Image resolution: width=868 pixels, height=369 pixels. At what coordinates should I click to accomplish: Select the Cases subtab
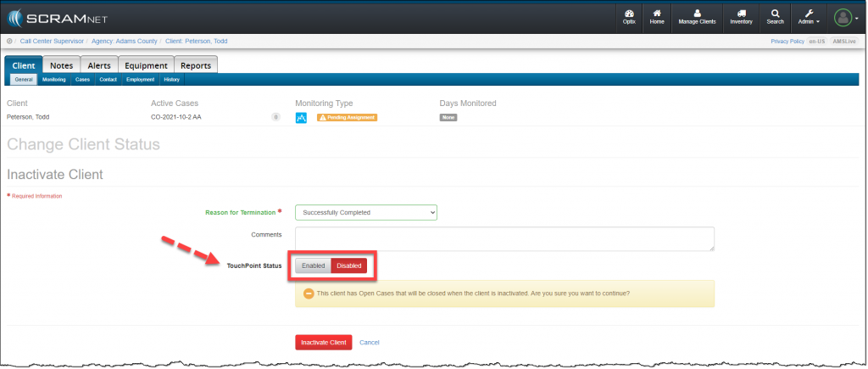click(x=82, y=80)
